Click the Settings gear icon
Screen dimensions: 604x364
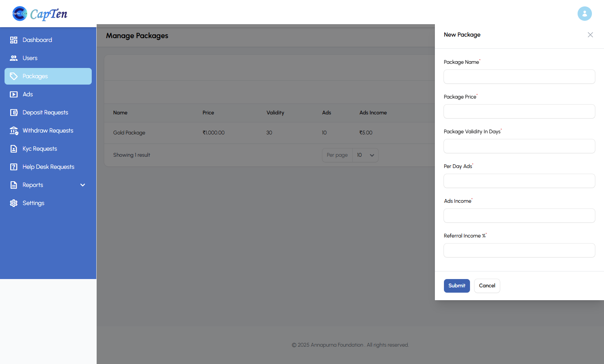(14, 203)
